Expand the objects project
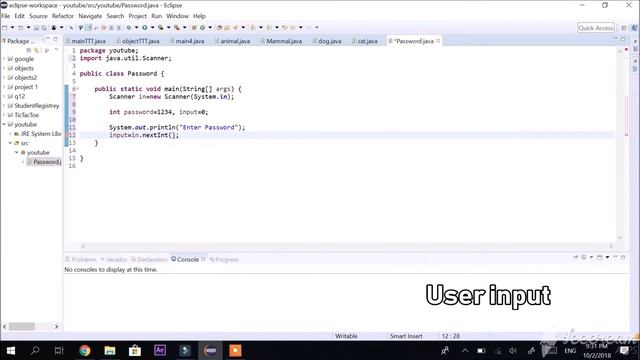 click(x=4, y=68)
